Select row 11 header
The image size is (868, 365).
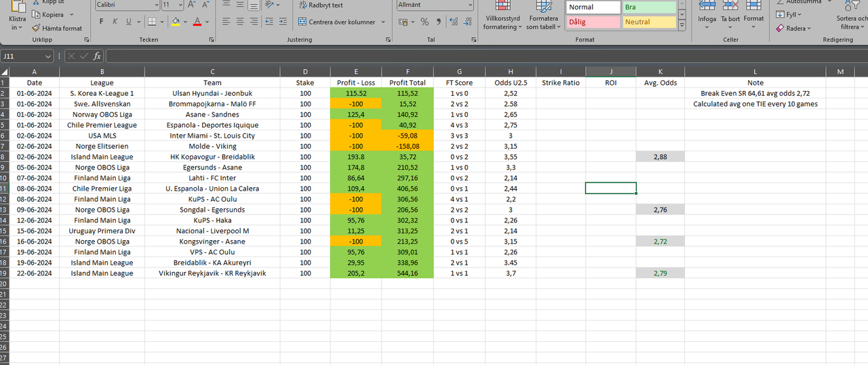4,189
